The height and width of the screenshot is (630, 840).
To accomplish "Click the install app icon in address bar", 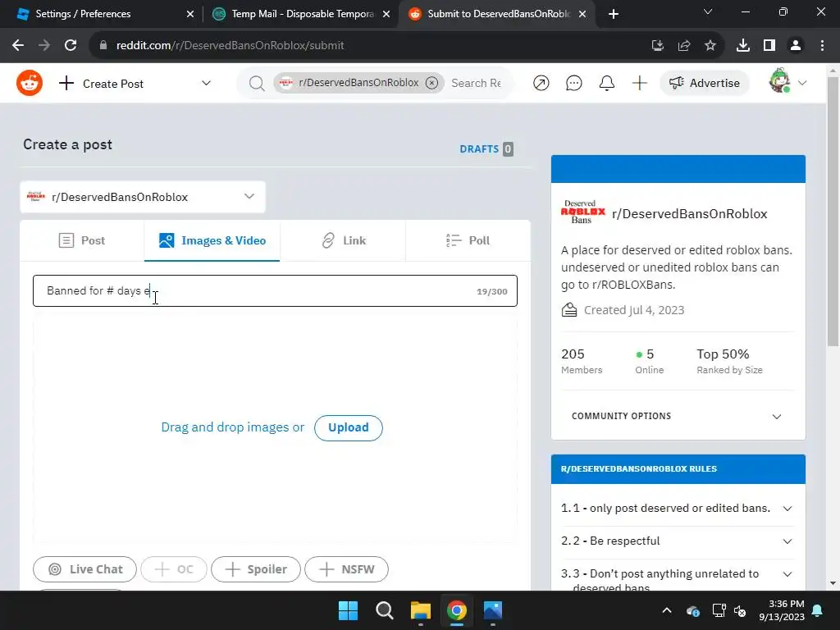I will [x=658, y=46].
